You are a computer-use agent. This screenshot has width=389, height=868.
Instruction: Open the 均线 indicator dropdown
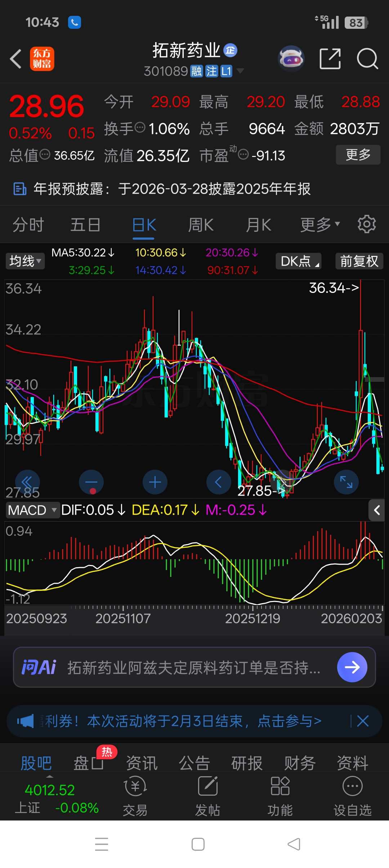tap(25, 261)
